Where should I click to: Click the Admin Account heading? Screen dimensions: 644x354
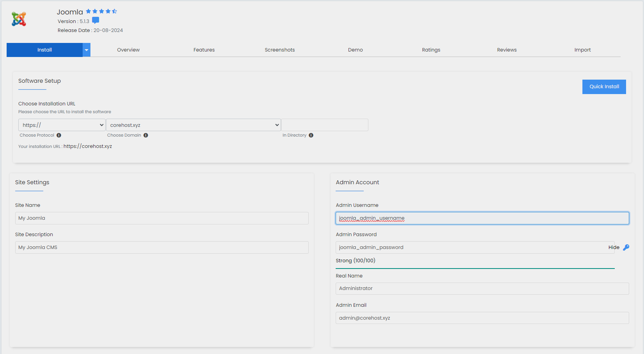coord(357,182)
